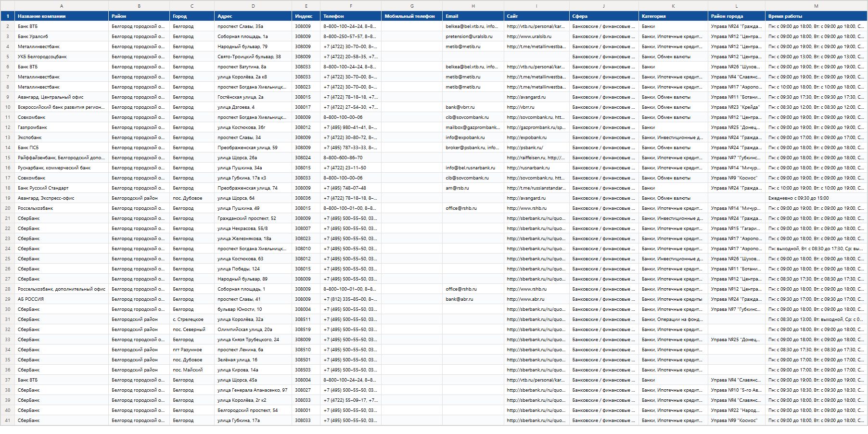Click the "Название компании" header cell
Screen dimensions: 868x434
pyautogui.click(x=62, y=16)
